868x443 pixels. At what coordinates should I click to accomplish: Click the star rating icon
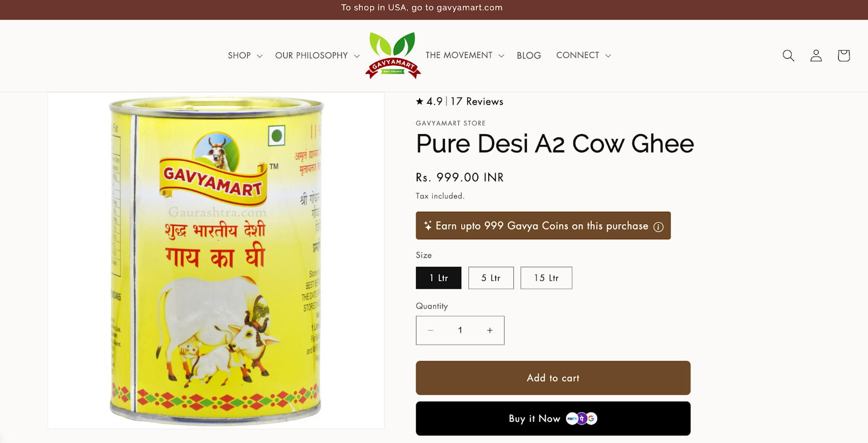pyautogui.click(x=419, y=101)
